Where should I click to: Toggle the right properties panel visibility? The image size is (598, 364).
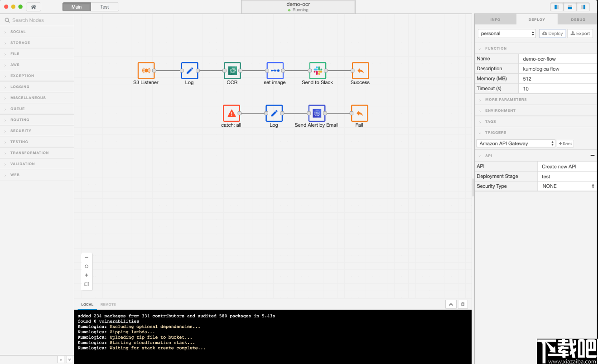583,7
